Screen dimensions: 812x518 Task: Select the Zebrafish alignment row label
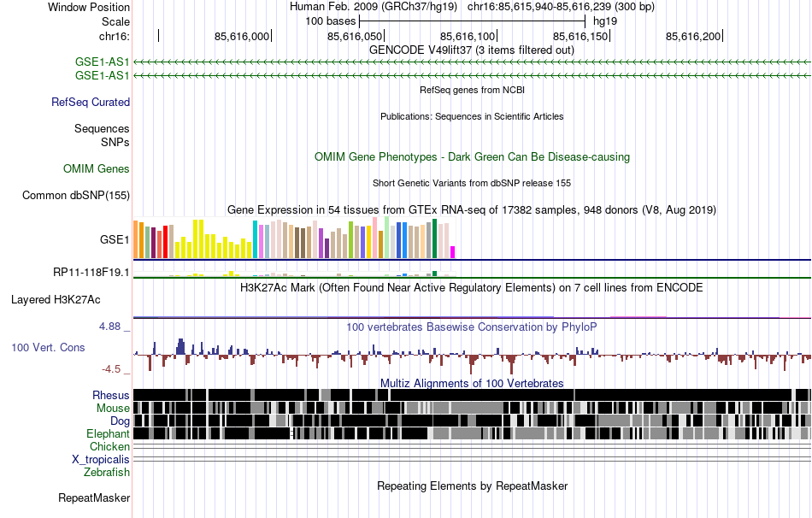107,472
